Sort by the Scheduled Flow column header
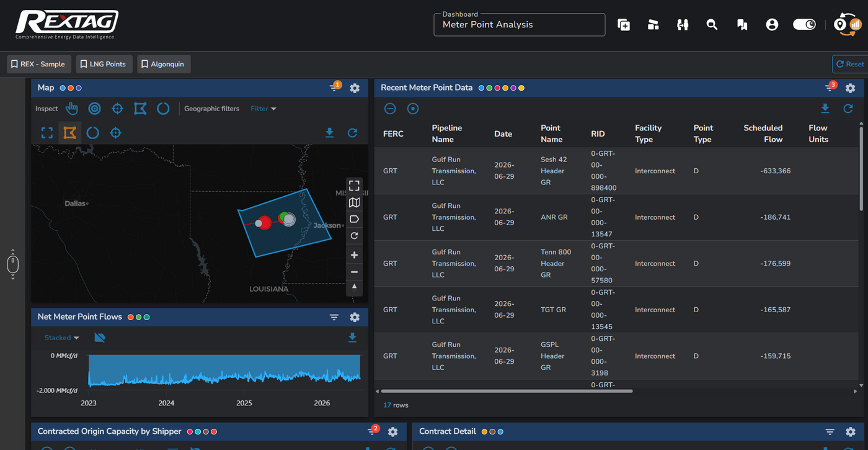868x450 pixels. (763, 133)
